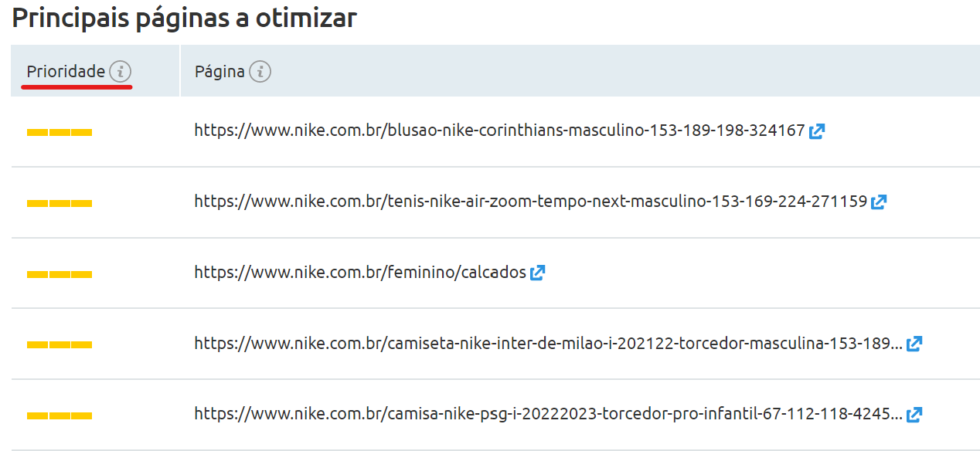Open external link icon for camisa-nike-psg URL
980x451 pixels.
coord(914,415)
